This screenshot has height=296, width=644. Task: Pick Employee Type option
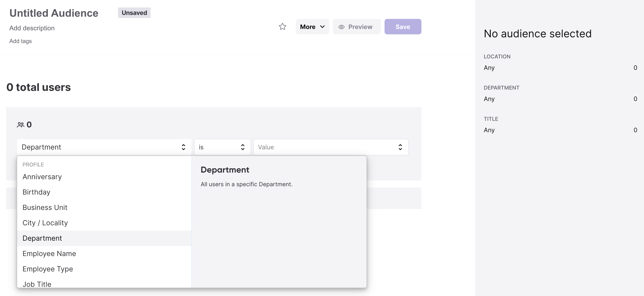(104, 269)
